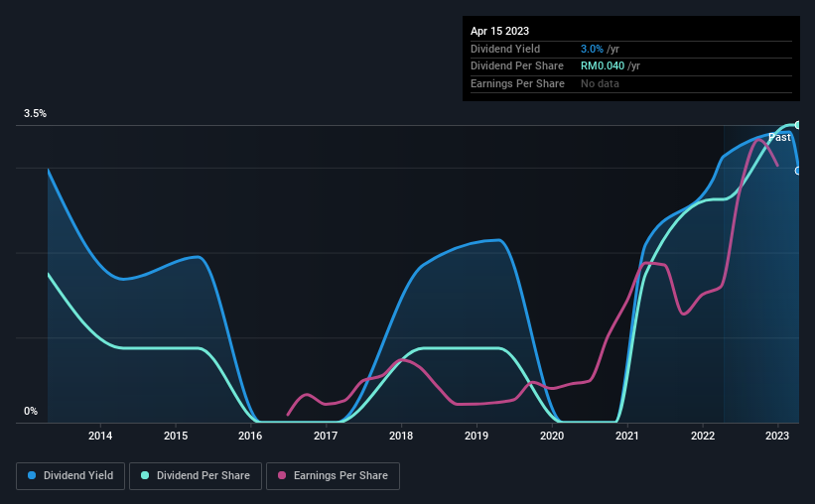Screen dimensions: 815x504
Task: Click the Dividend Yield endpoint marker
Action: [x=798, y=171]
